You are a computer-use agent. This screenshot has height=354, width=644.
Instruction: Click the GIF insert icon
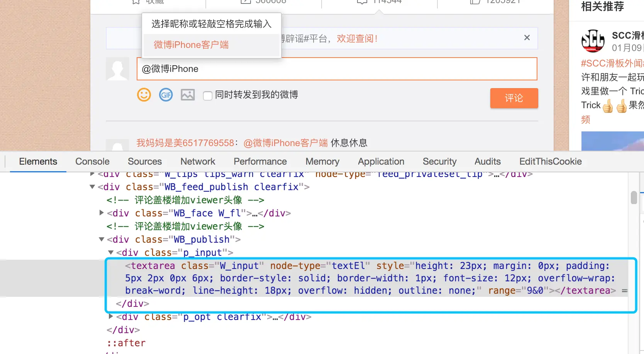[x=166, y=95]
